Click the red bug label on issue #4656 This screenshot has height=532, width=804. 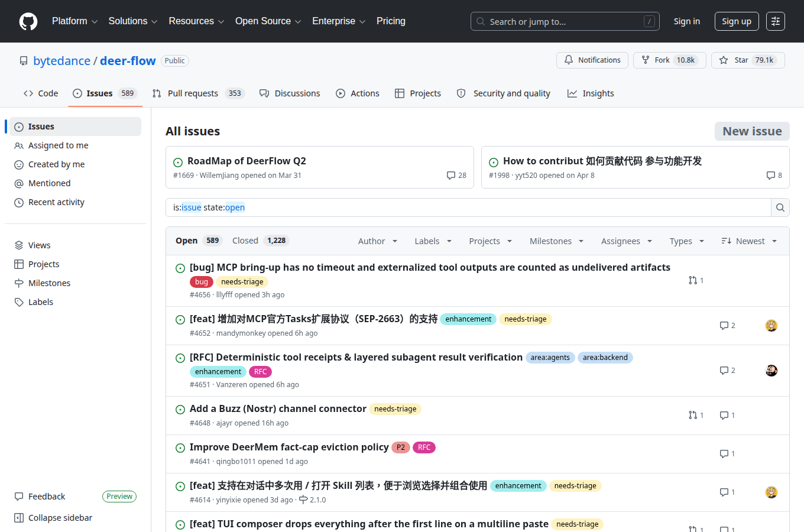(202, 282)
